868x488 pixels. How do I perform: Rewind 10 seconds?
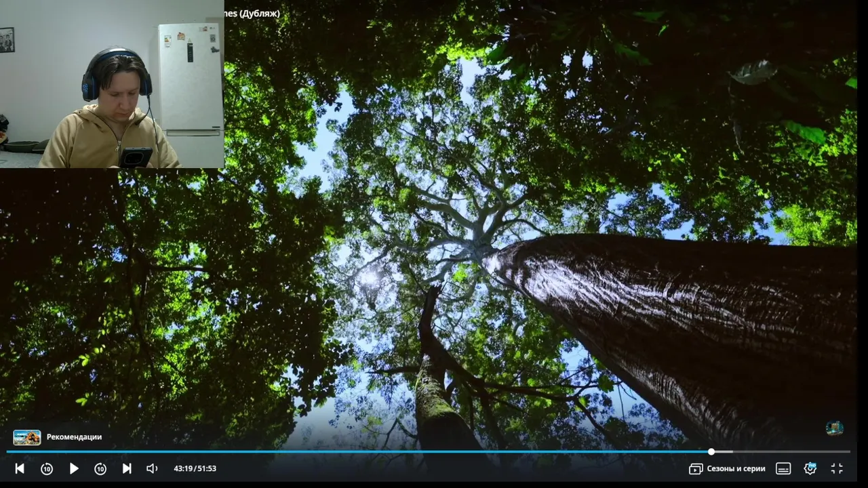(47, 468)
